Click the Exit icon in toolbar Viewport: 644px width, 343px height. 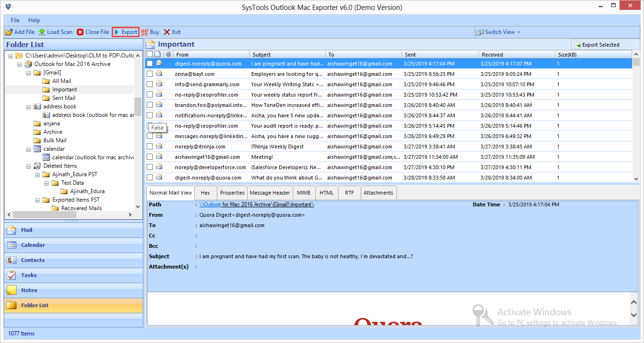[167, 32]
